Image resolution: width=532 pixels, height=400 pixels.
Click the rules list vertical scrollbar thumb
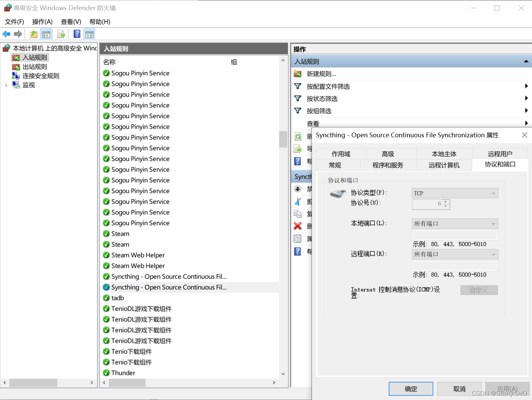pyautogui.click(x=283, y=139)
